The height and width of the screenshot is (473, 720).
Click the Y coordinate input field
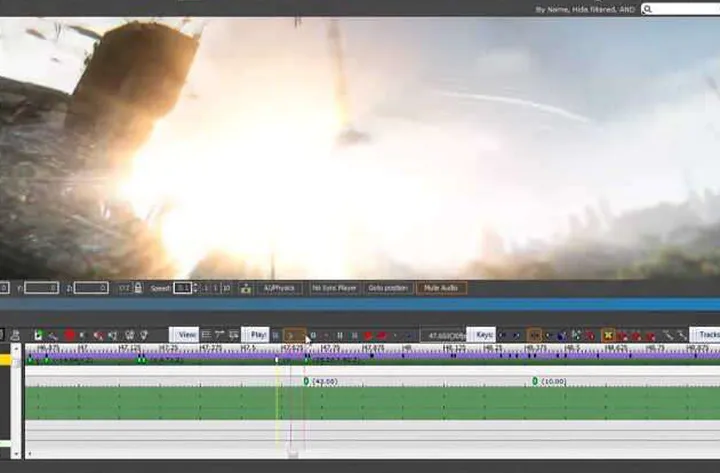[x=41, y=288]
